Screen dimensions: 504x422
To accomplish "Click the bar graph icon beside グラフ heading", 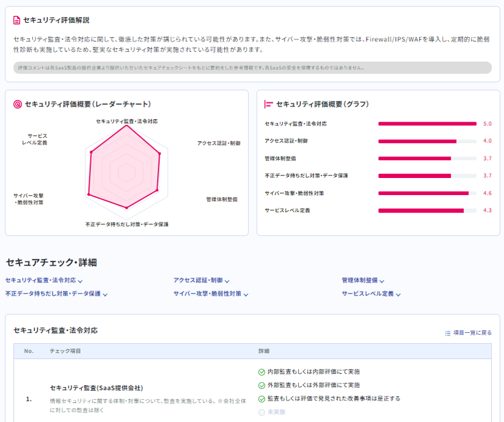I will (x=268, y=104).
